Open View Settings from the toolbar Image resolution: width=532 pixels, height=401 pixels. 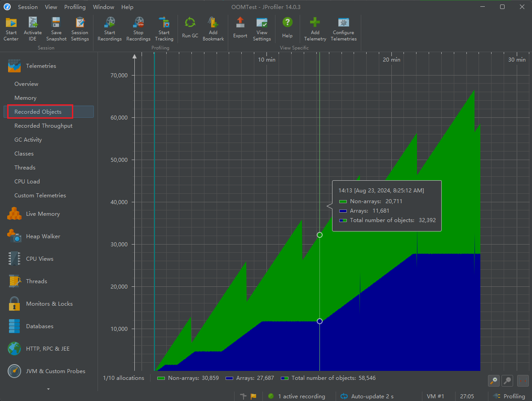[x=262, y=29]
